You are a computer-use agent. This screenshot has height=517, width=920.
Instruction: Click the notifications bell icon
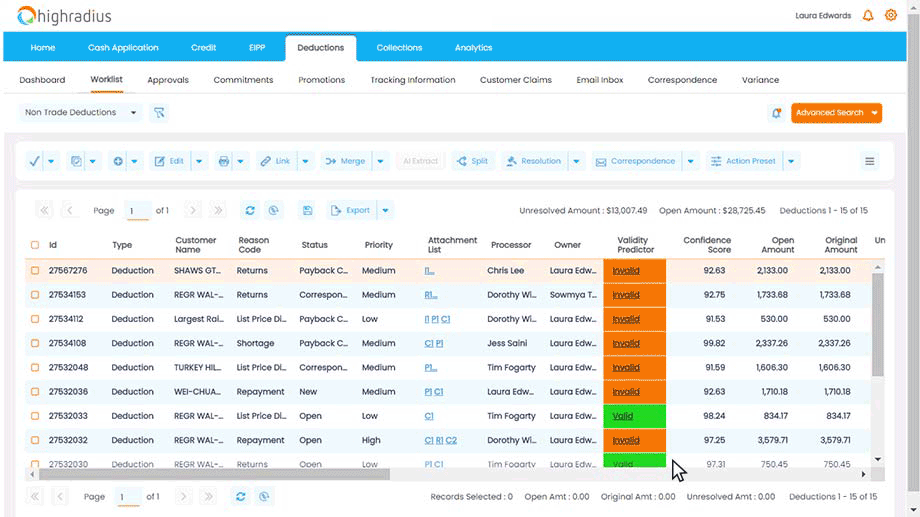click(x=867, y=16)
